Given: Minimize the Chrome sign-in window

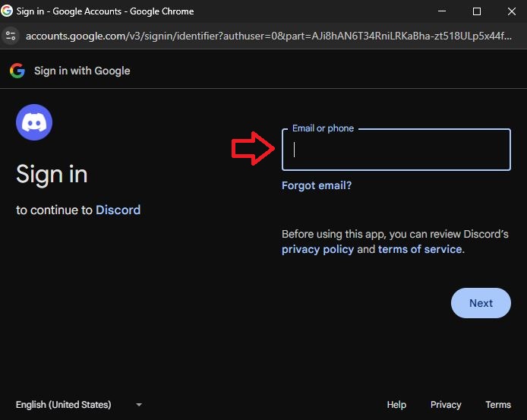Looking at the screenshot, I should (441, 11).
